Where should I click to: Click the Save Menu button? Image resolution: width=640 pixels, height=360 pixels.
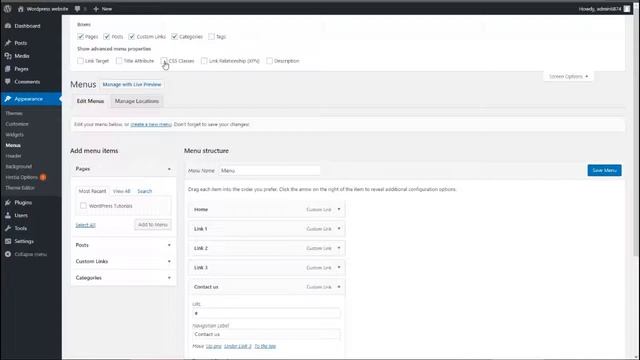(x=604, y=170)
